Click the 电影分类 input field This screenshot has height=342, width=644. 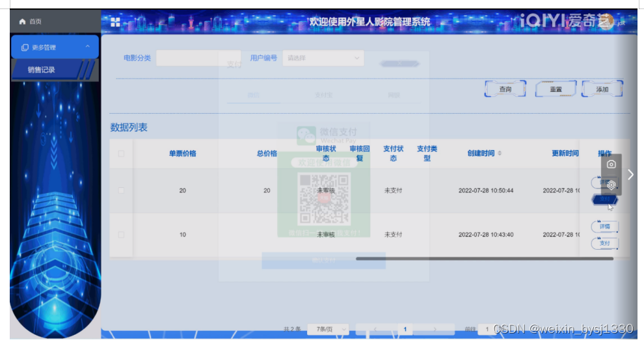point(198,58)
